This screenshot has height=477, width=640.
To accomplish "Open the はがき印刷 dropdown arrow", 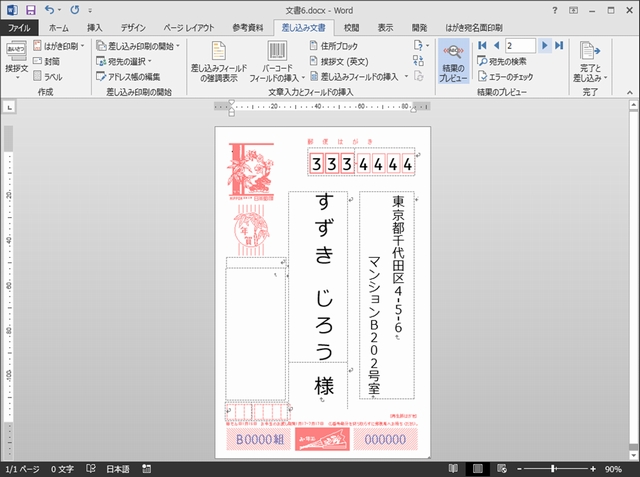I will point(82,46).
